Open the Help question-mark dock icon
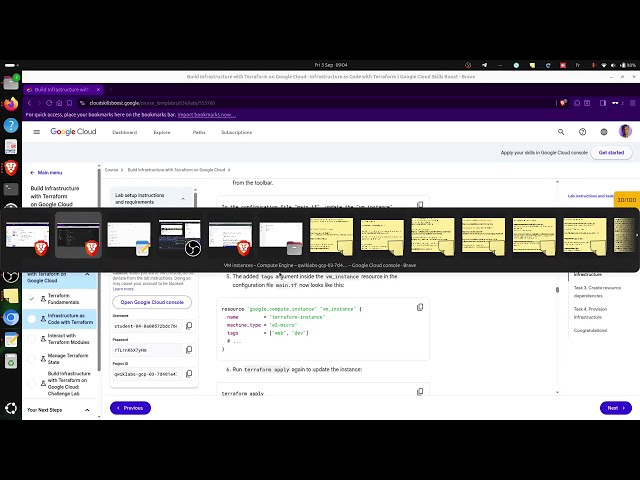 tap(11, 125)
